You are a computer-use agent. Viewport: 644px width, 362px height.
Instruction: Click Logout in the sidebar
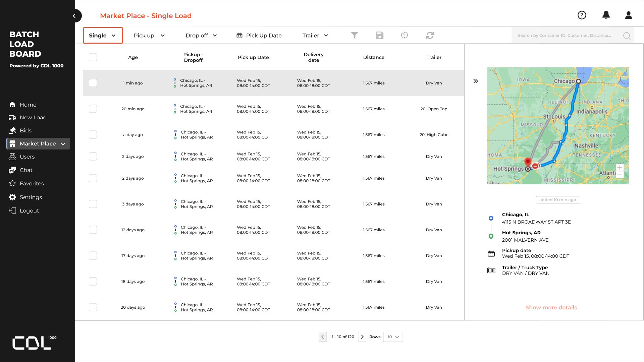click(x=24, y=211)
